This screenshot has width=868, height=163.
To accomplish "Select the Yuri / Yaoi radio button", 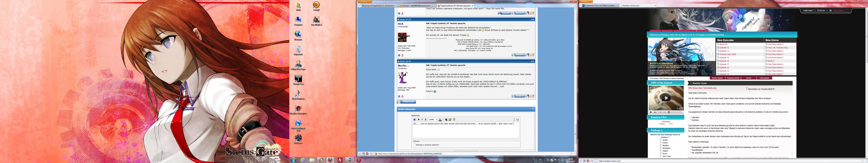I will pos(661,156).
